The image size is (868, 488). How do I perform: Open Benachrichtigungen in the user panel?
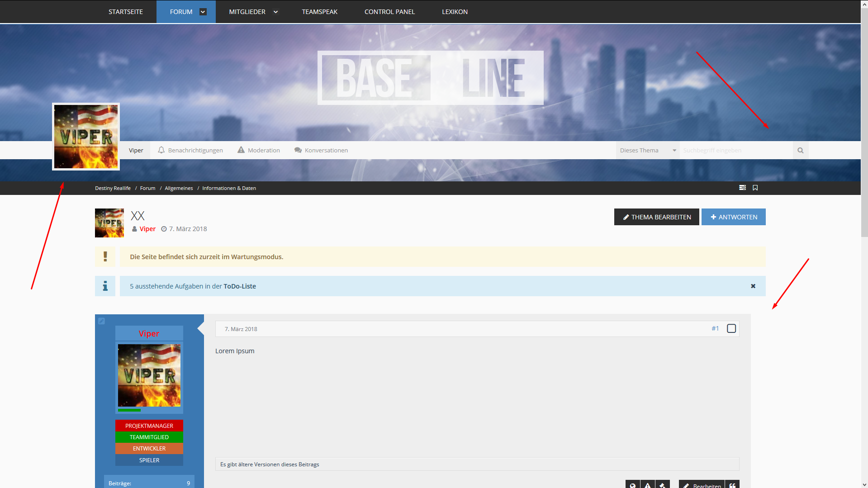190,151
